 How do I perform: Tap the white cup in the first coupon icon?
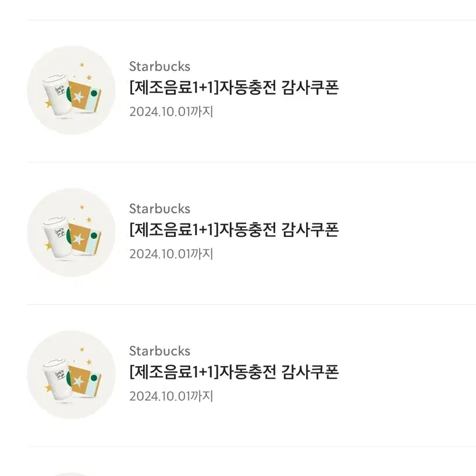[x=57, y=95]
